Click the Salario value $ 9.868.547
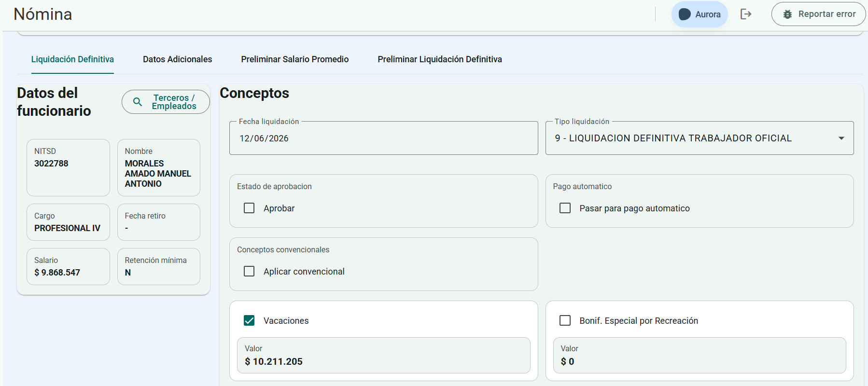This screenshot has height=386, width=868. click(x=57, y=273)
